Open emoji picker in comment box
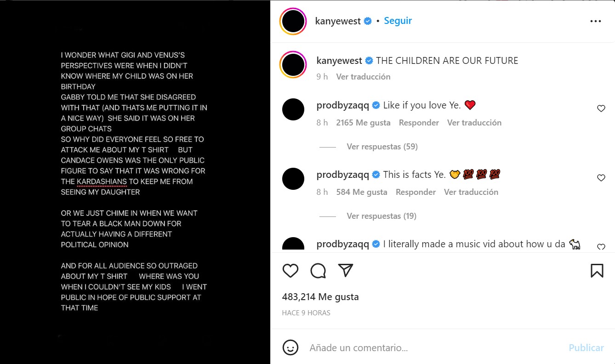This screenshot has height=364, width=615. coord(290,347)
